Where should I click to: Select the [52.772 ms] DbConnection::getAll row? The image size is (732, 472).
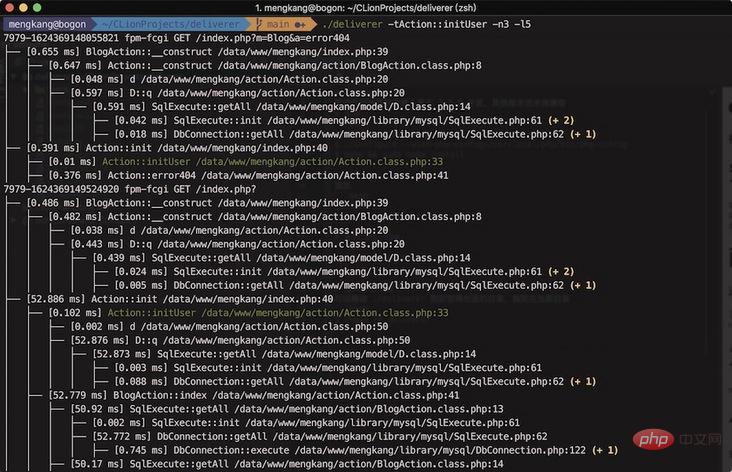tap(320, 437)
